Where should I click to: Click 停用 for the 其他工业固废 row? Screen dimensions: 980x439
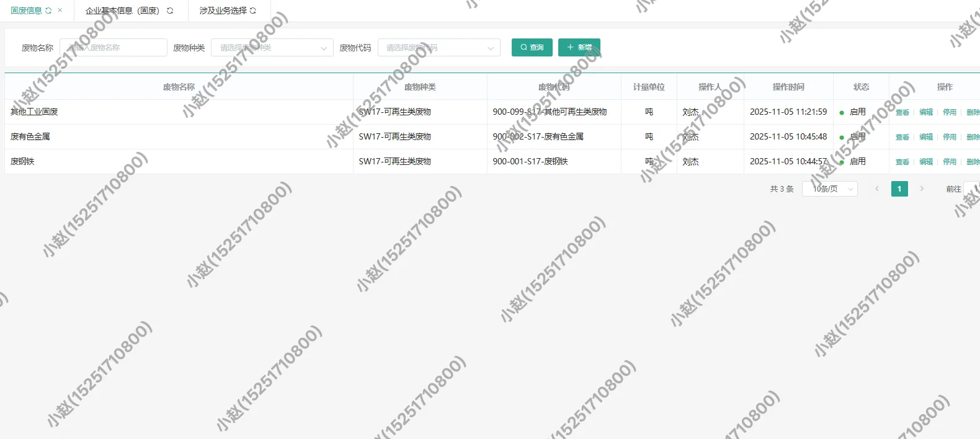click(950, 112)
